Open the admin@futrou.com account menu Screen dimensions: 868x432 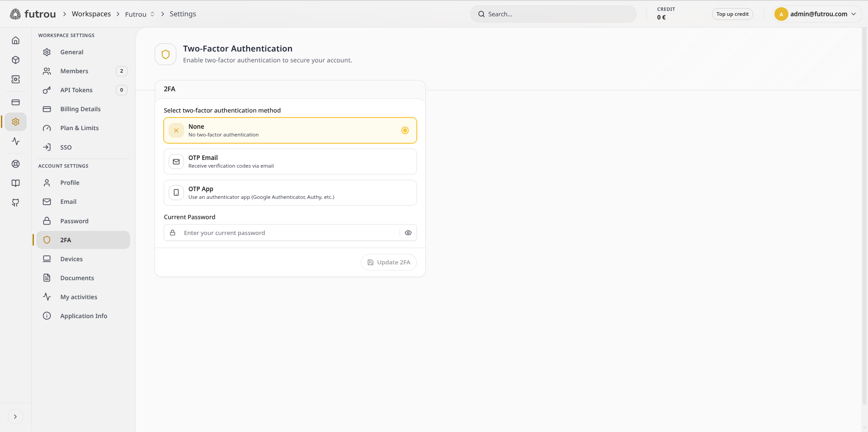pyautogui.click(x=818, y=14)
